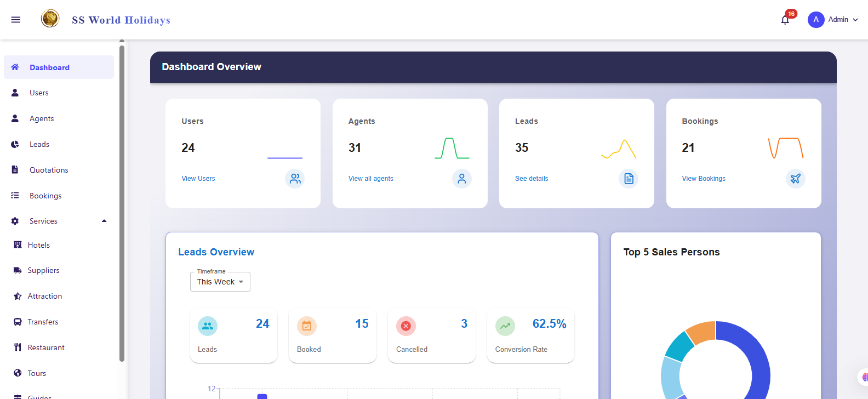The width and height of the screenshot is (868, 399).
Task: Click the Agents person icon in sidebar
Action: [x=15, y=118]
